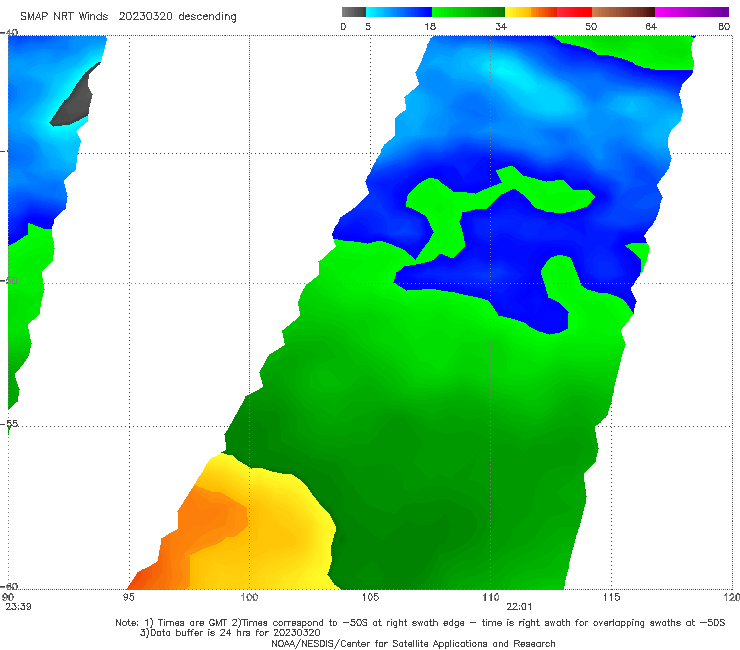The height and width of the screenshot is (650, 740).
Task: Click the note 'Times are GMT' line
Action: click(x=420, y=623)
